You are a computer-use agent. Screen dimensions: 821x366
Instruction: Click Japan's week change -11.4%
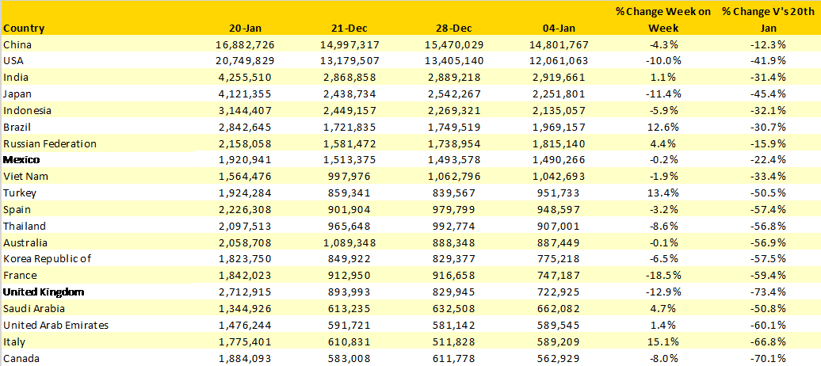[663, 94]
